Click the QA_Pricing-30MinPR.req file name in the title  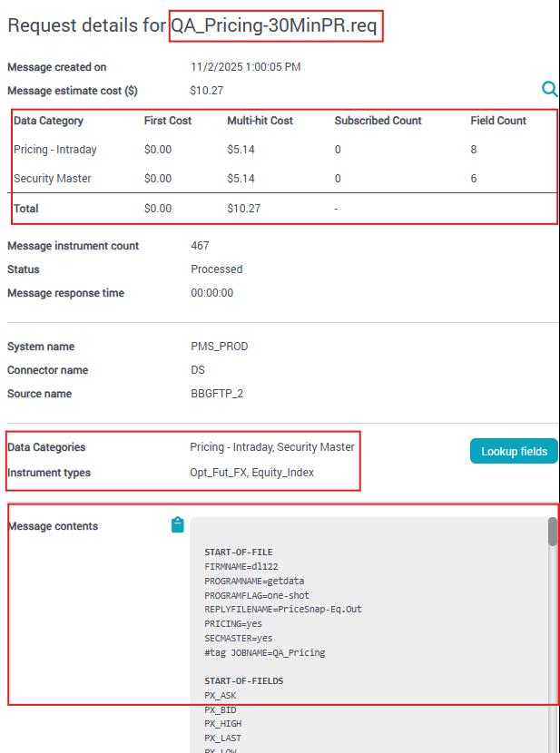pyautogui.click(x=274, y=26)
